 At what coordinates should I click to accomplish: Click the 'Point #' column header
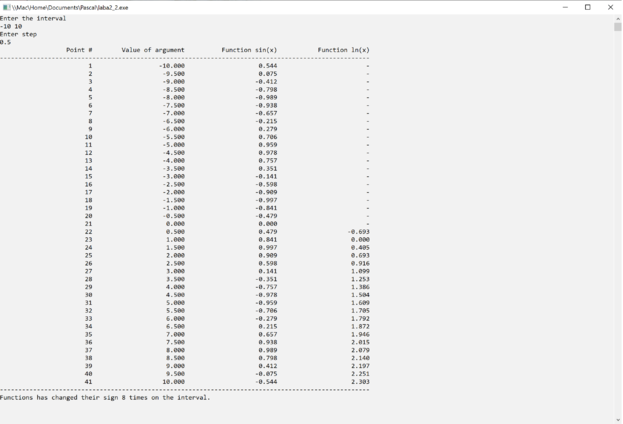[79, 50]
